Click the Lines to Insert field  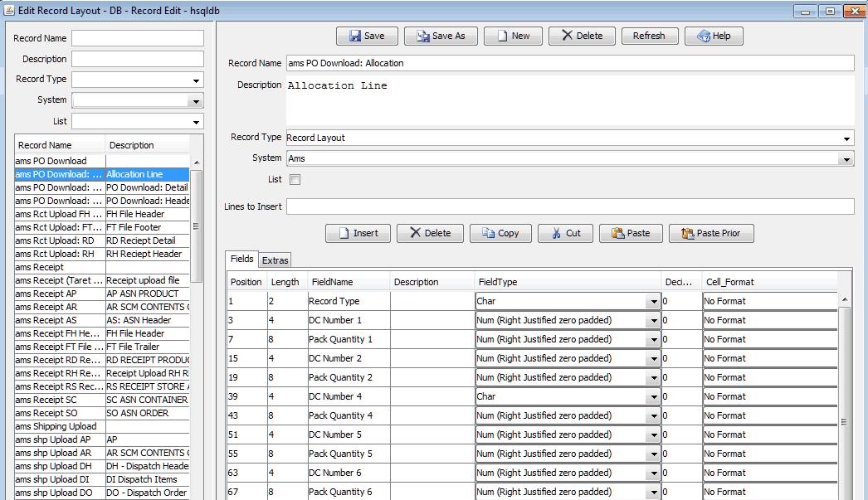tap(570, 206)
